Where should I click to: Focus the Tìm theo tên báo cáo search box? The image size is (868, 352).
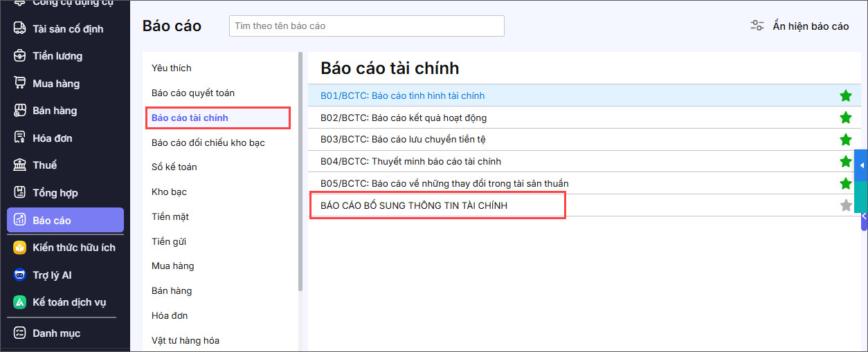(x=366, y=26)
